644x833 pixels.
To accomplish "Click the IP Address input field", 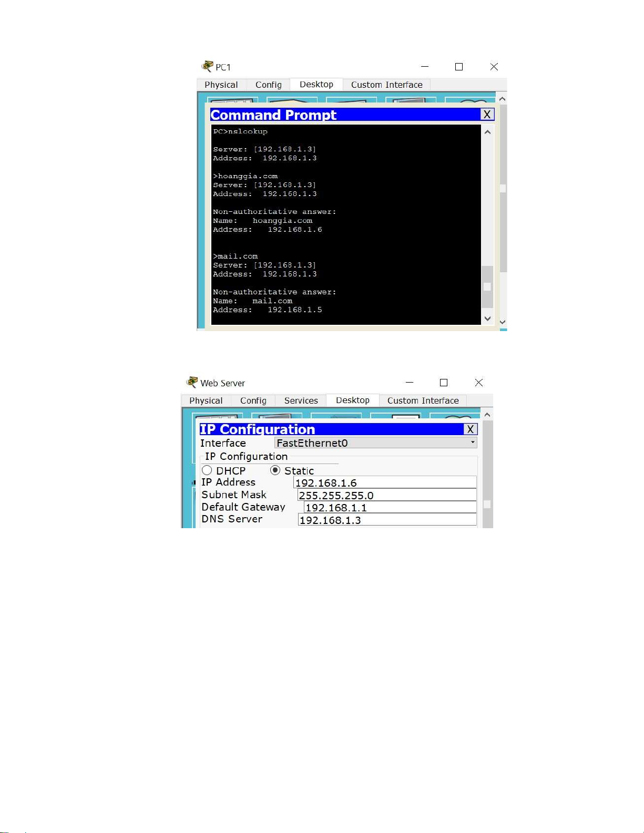I will click(384, 483).
